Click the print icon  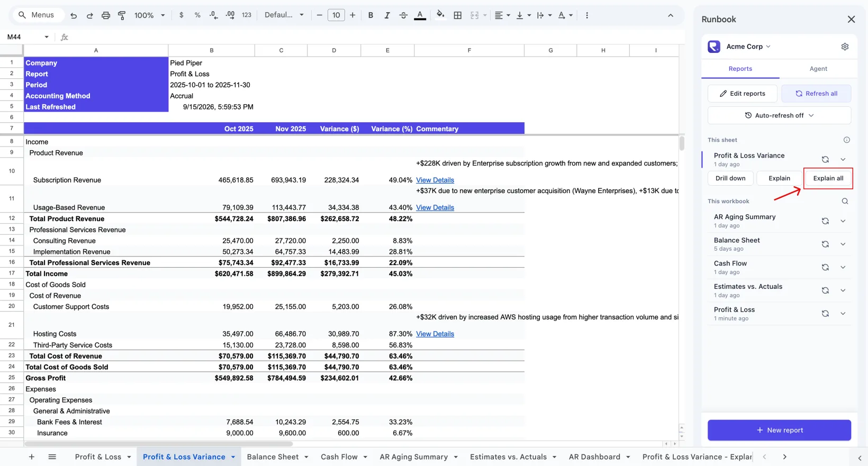pos(106,15)
